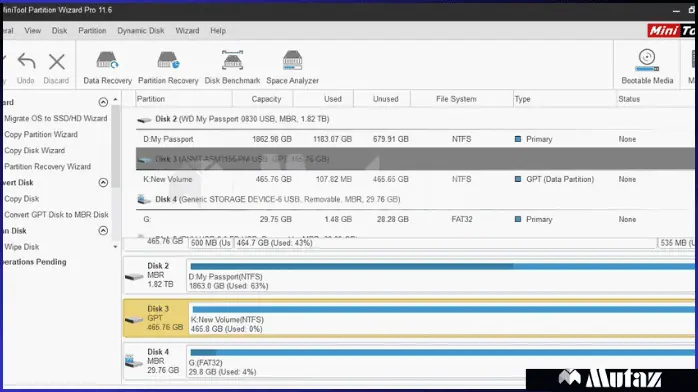Open the Data Recovery tool
This screenshot has width=698, height=392.
pyautogui.click(x=107, y=67)
